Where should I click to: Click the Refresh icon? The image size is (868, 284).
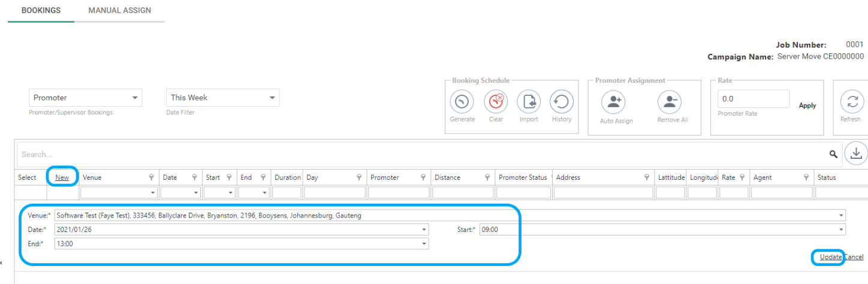pyautogui.click(x=851, y=102)
